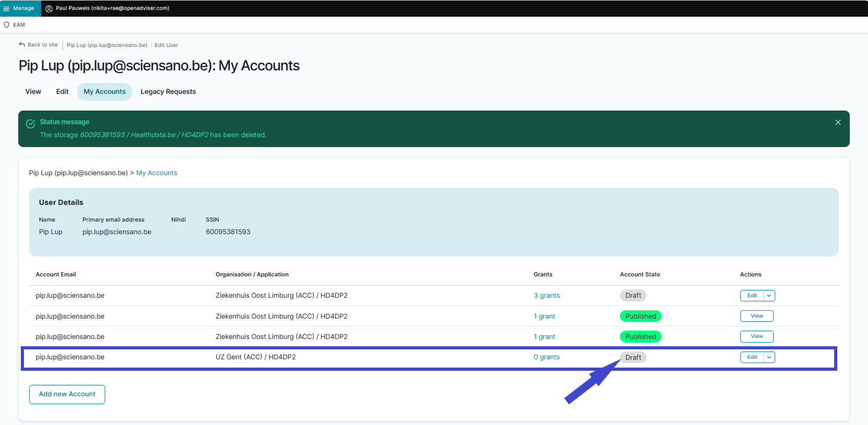The image size is (868, 425).
Task: Switch to the View tab
Action: tap(33, 92)
